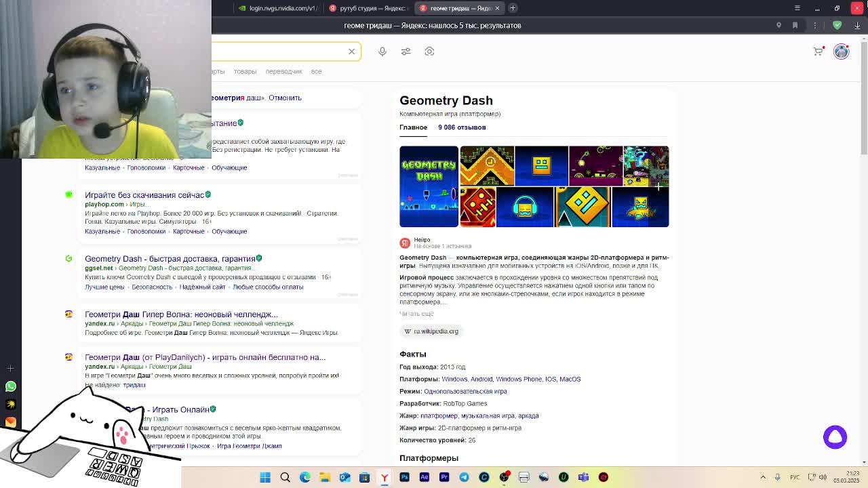Open 'Геометри Даш Гипер Волна' result
Image resolution: width=868 pixels, height=488 pixels.
coord(181,314)
